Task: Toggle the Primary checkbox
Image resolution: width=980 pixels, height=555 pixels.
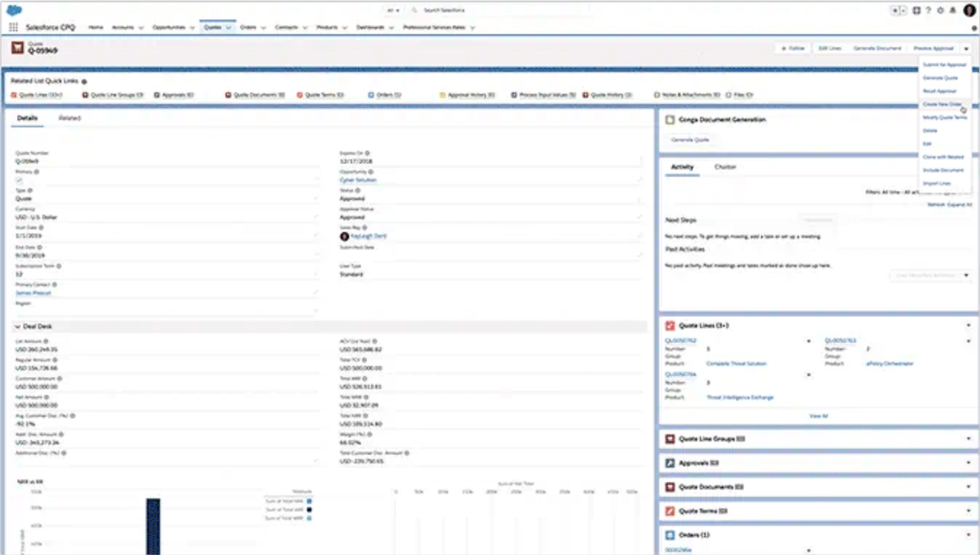Action: click(x=19, y=180)
